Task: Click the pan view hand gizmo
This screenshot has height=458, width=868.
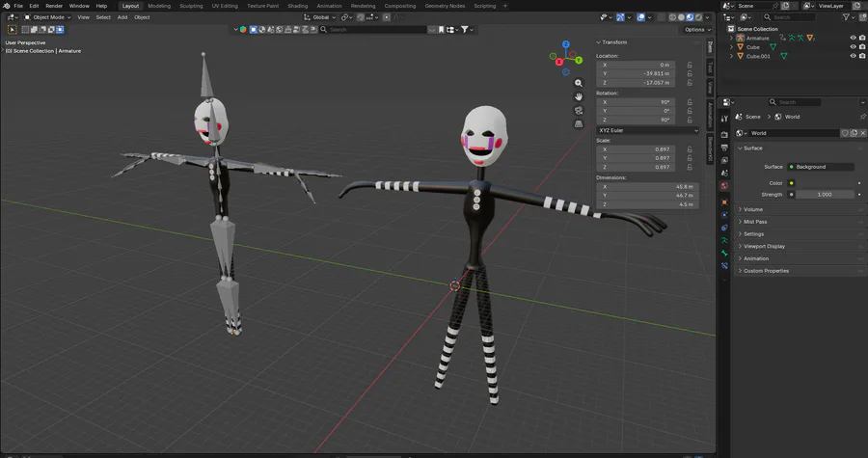Action: coord(579,96)
